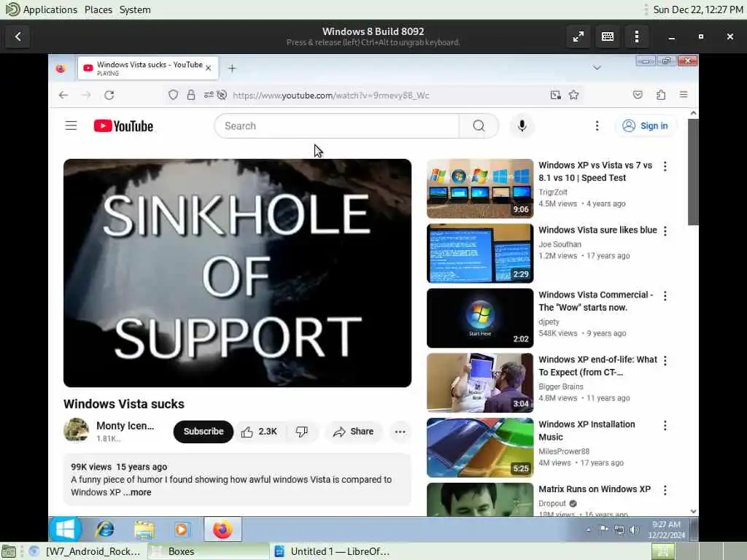Image resolution: width=747 pixels, height=560 pixels.
Task: Expand description with ...more
Action: [138, 492]
